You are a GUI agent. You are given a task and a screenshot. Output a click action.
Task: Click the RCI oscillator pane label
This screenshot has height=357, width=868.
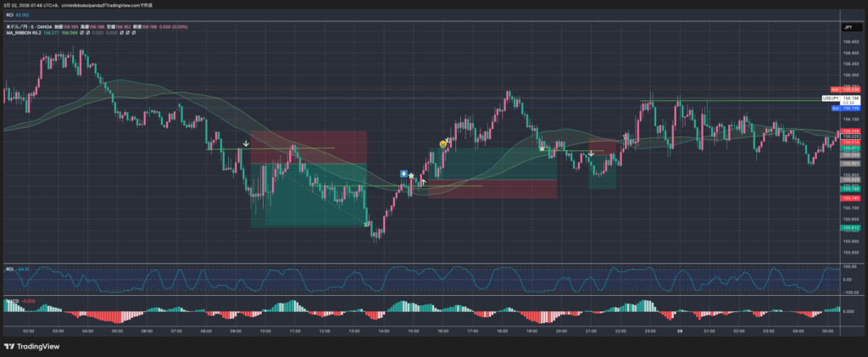pyautogui.click(x=10, y=269)
